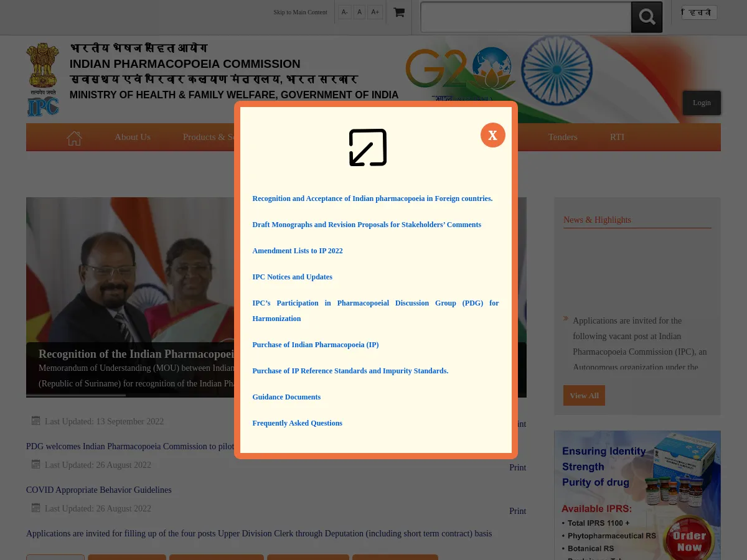Click the Login button
The image size is (747, 560).
(x=702, y=103)
